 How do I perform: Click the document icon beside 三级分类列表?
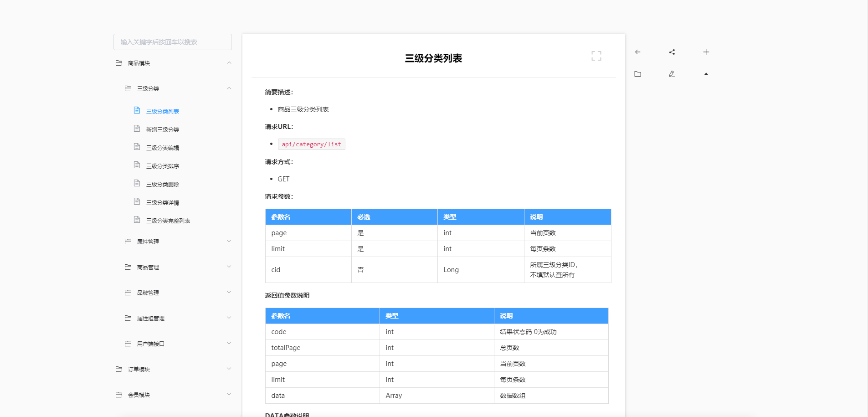click(137, 110)
